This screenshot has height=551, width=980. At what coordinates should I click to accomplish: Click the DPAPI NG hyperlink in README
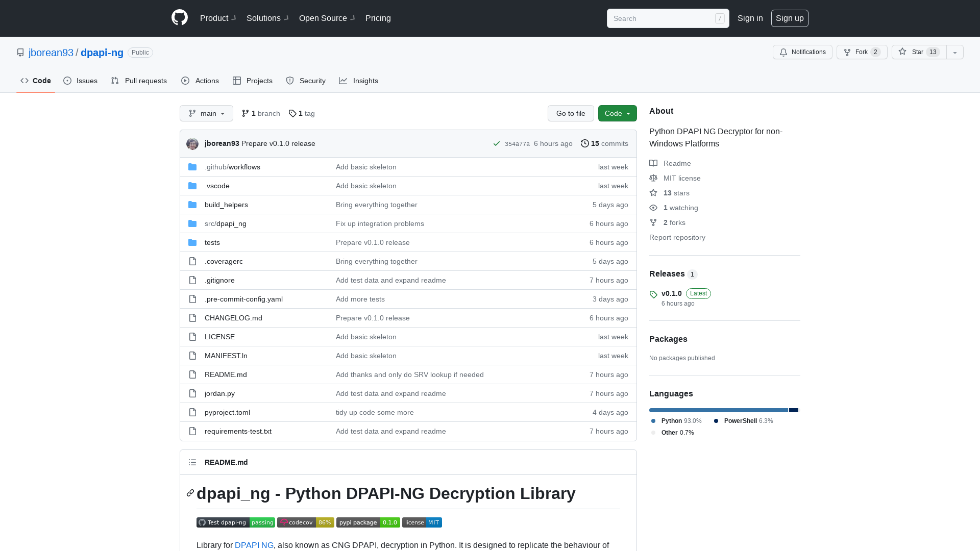pos(254,545)
